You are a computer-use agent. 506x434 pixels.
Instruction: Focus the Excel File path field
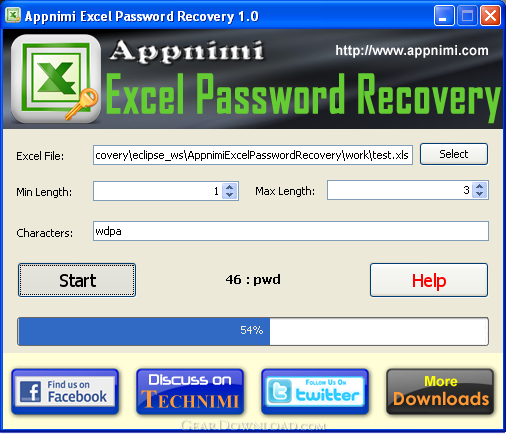pos(253,155)
